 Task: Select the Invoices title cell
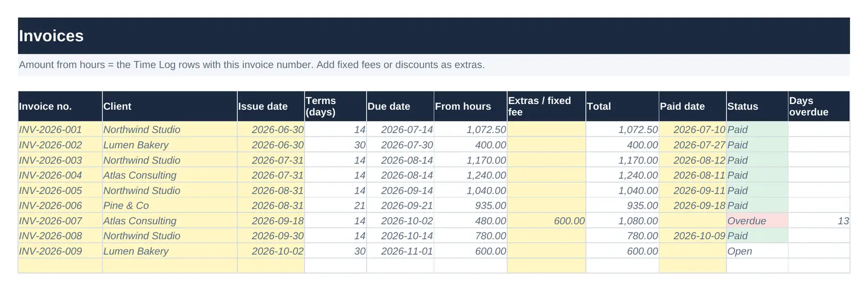tap(434, 36)
